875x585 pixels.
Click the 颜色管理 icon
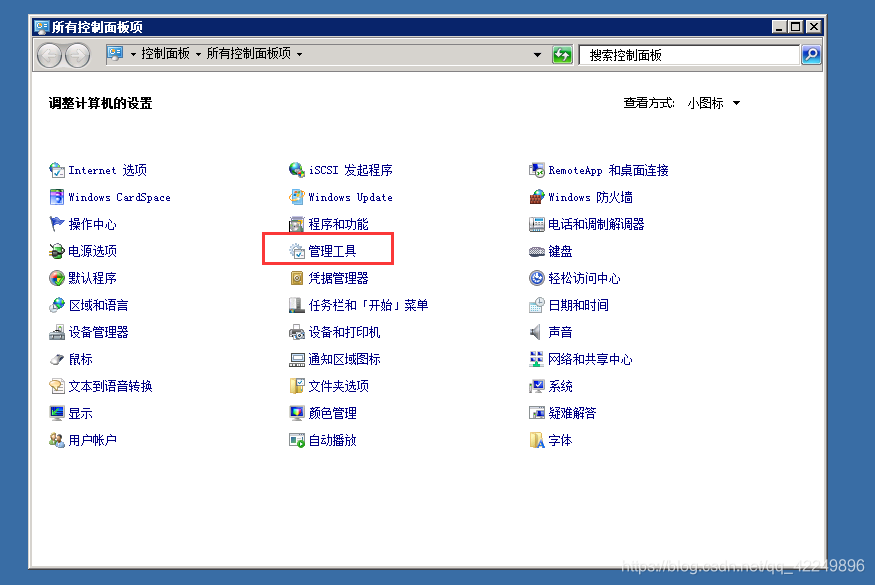(297, 413)
